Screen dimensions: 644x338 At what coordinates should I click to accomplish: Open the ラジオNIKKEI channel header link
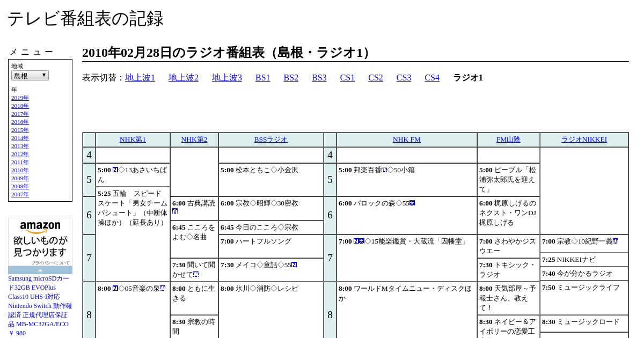pyautogui.click(x=584, y=139)
